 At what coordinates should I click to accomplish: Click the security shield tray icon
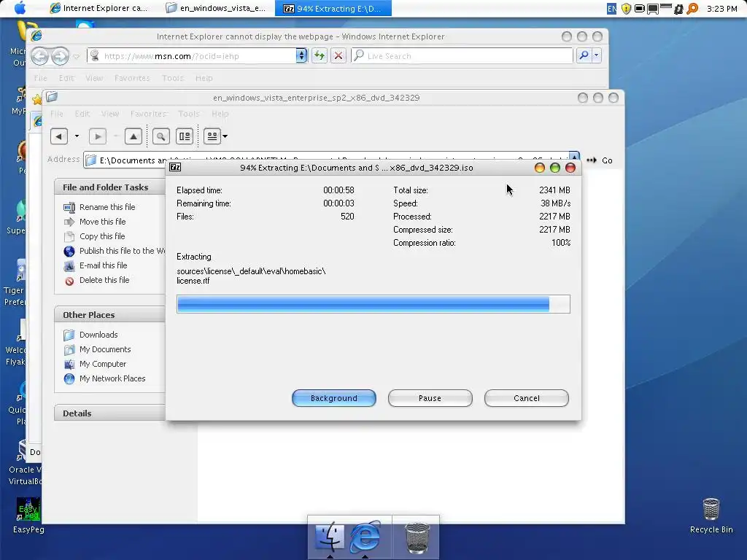click(x=626, y=9)
